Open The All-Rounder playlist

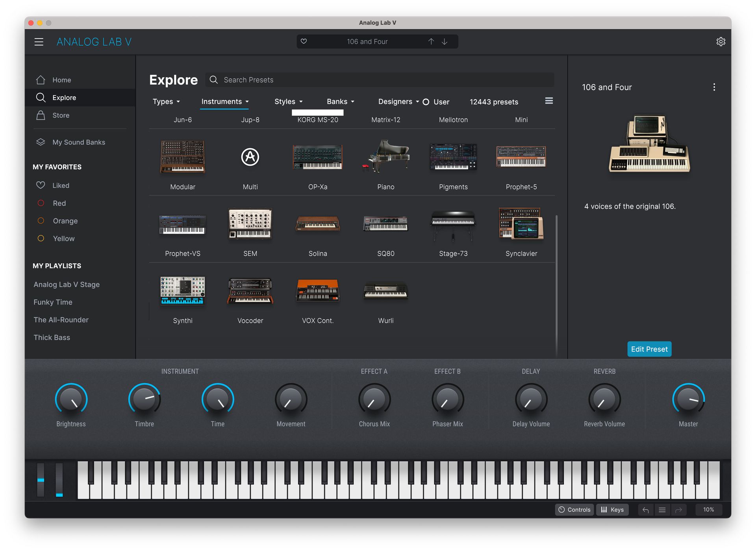pyautogui.click(x=61, y=320)
